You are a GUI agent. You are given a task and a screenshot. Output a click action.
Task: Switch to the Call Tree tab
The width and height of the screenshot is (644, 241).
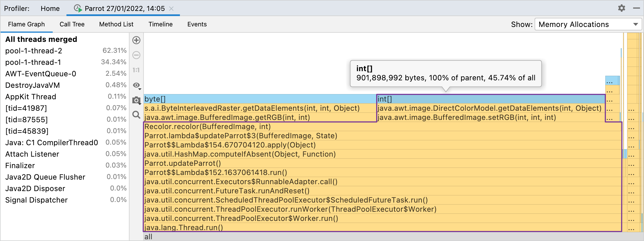coord(72,24)
